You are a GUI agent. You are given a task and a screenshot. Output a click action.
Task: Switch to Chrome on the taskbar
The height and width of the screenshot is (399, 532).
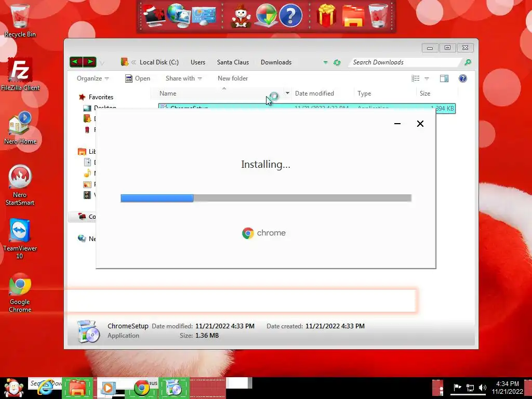tap(142, 388)
